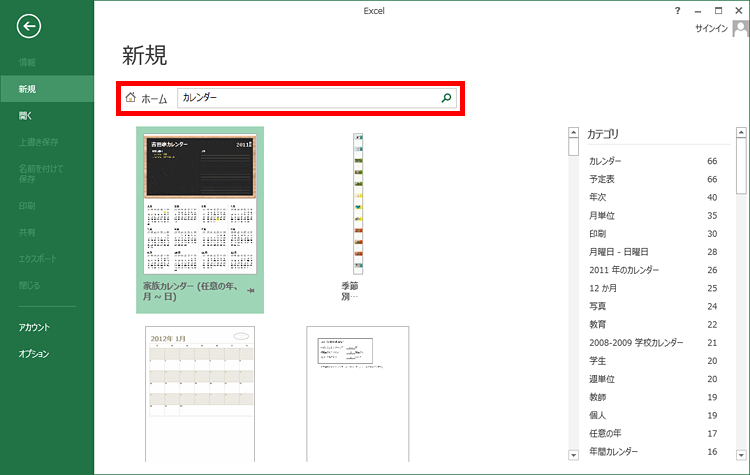Filter by 2011 年のカレンダー category
Screen dimensions: 750x475
click(x=624, y=270)
